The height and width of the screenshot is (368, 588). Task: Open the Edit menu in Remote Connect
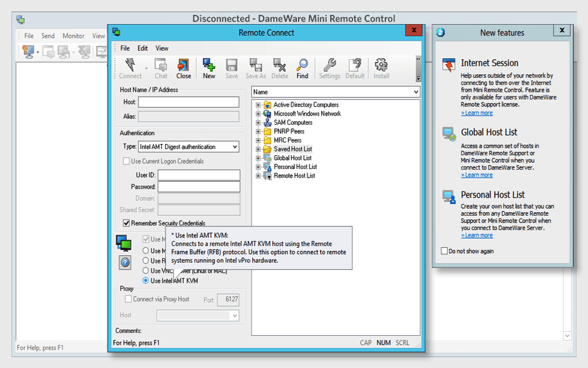coord(142,48)
